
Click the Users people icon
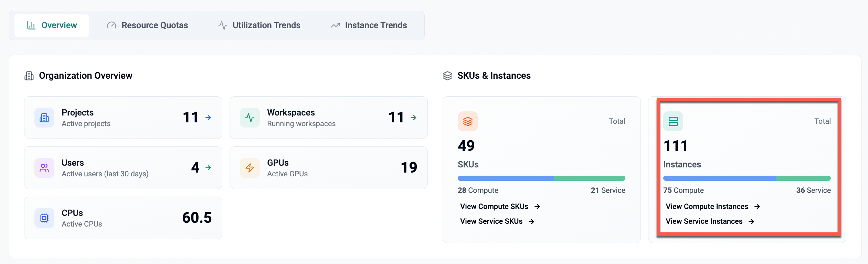(44, 168)
